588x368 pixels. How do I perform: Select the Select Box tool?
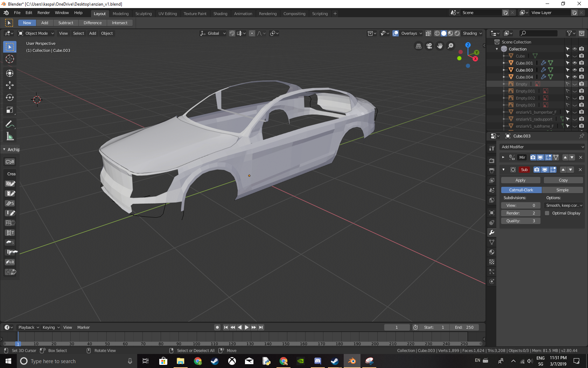(10, 47)
